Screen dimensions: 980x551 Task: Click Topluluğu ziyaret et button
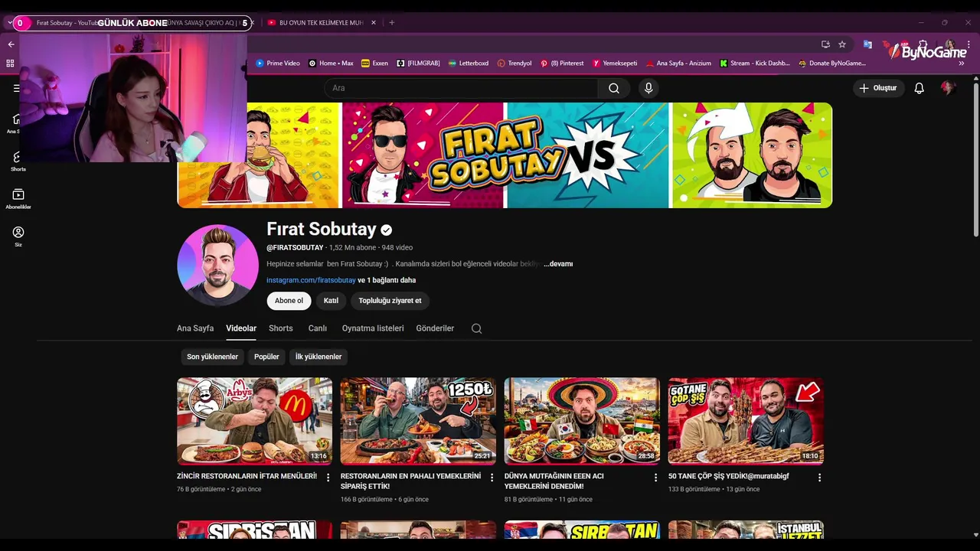click(390, 301)
